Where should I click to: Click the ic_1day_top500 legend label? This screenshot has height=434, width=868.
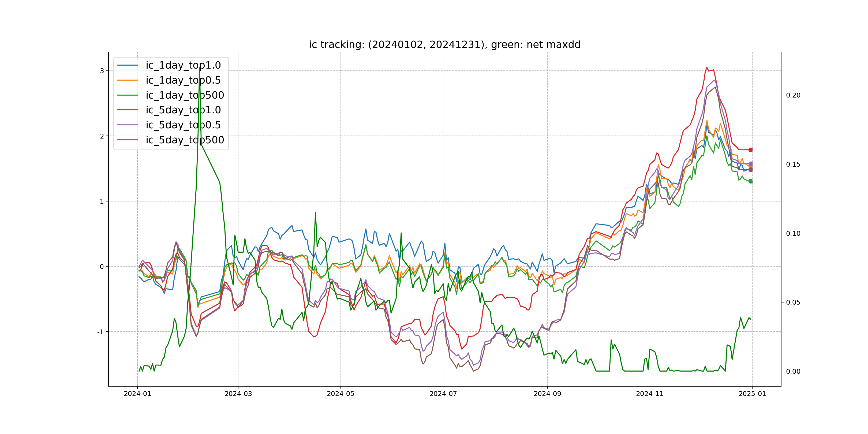click(x=185, y=95)
